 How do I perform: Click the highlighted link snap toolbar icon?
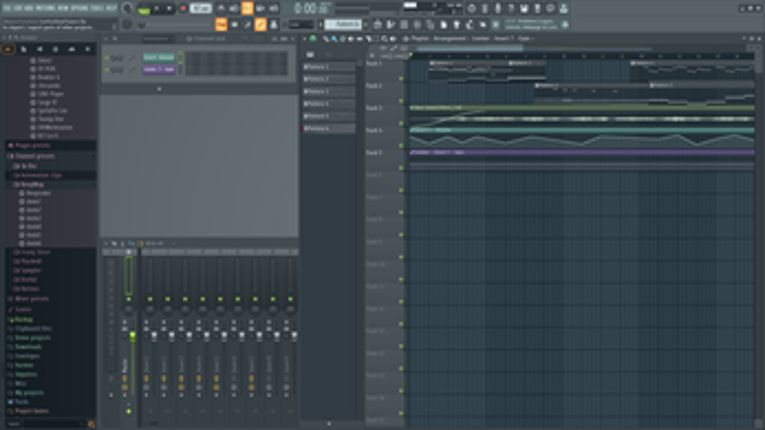261,24
